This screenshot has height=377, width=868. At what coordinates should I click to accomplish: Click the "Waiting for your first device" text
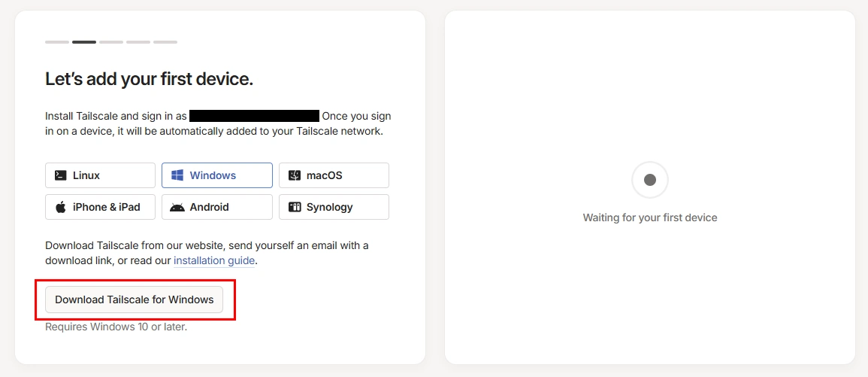pos(650,218)
